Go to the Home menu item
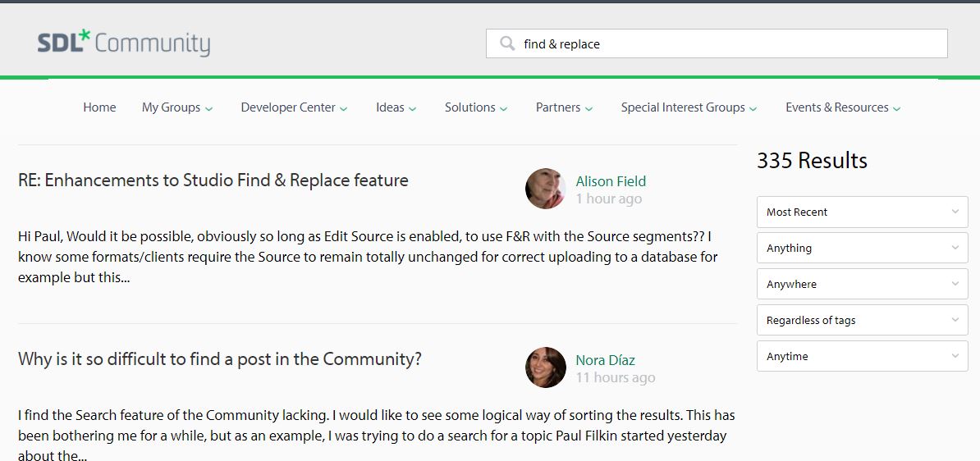The image size is (980, 461). coord(99,107)
